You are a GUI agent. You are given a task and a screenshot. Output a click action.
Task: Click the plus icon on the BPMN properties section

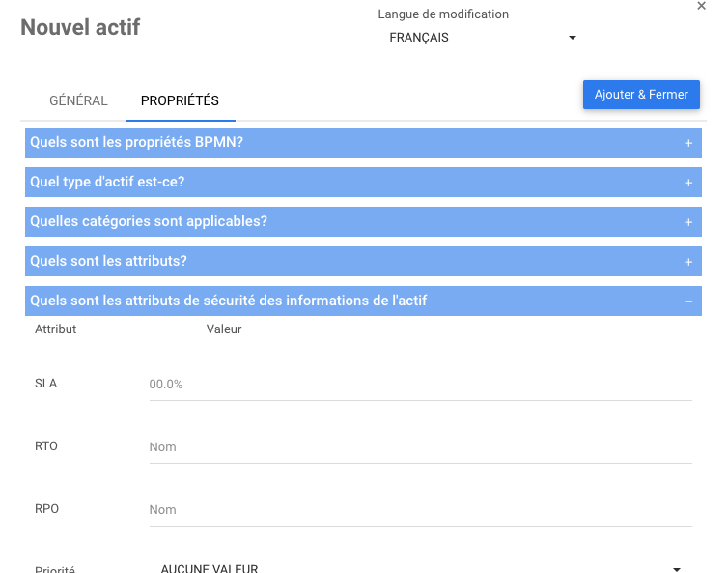(x=688, y=143)
